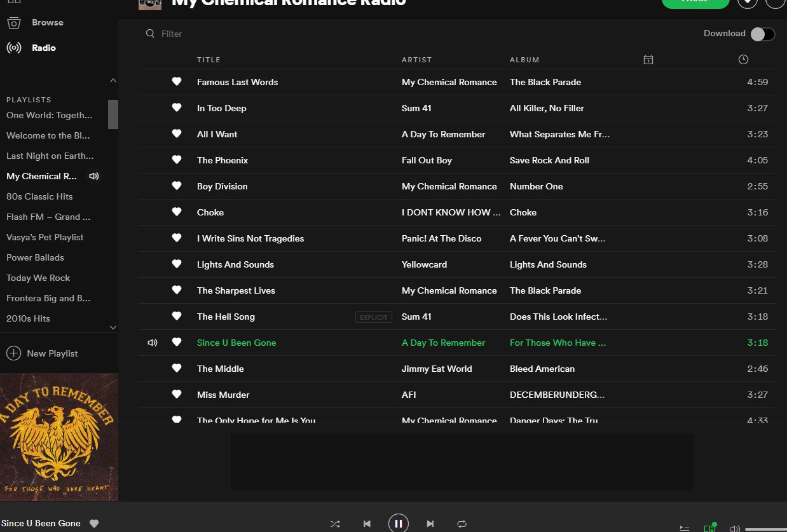Open the Save Rock And Roll album link

click(x=549, y=160)
